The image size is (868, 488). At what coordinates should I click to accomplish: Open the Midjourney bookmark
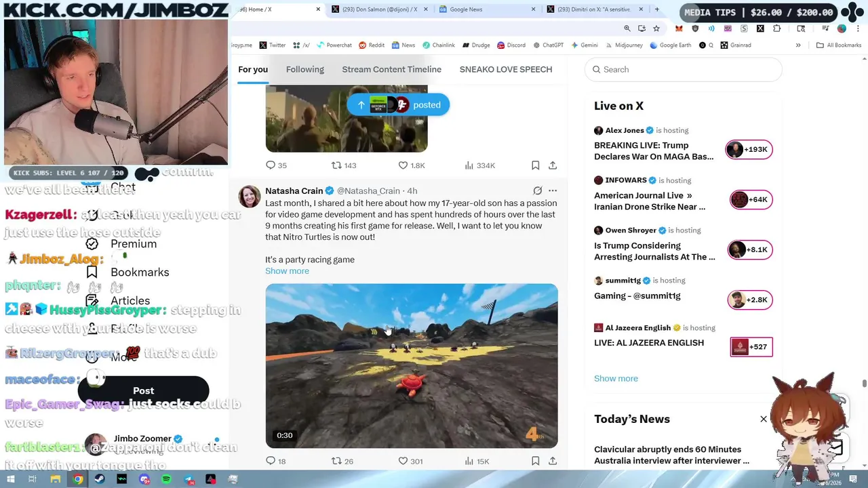click(624, 45)
